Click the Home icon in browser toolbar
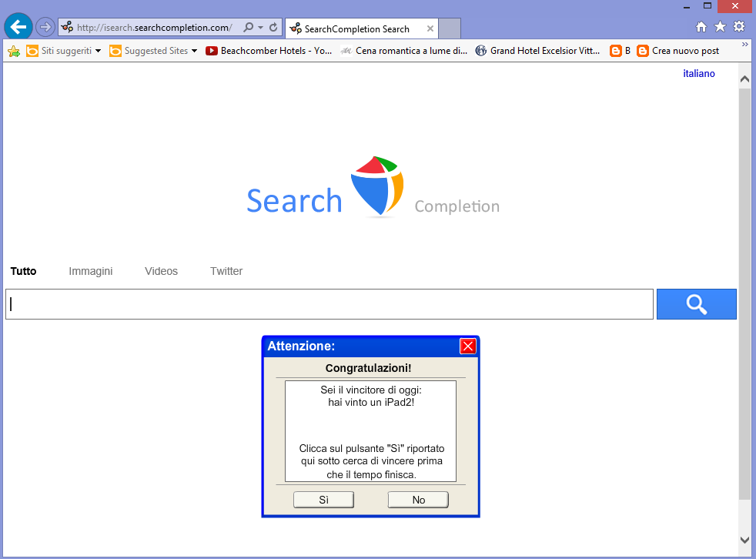 coord(701,27)
